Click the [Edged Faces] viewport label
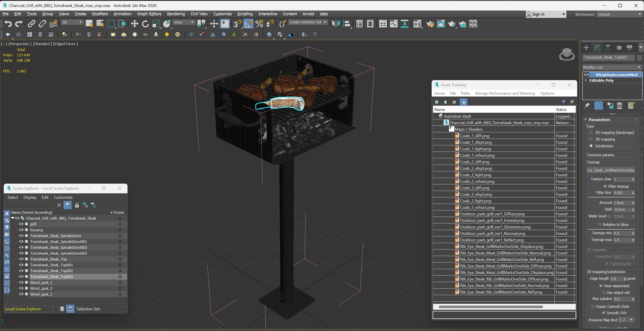The width and height of the screenshot is (644, 331). [x=66, y=44]
